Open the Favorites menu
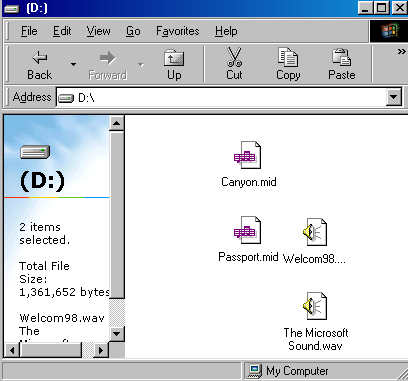Screen dimensions: 408x381 pos(178,31)
